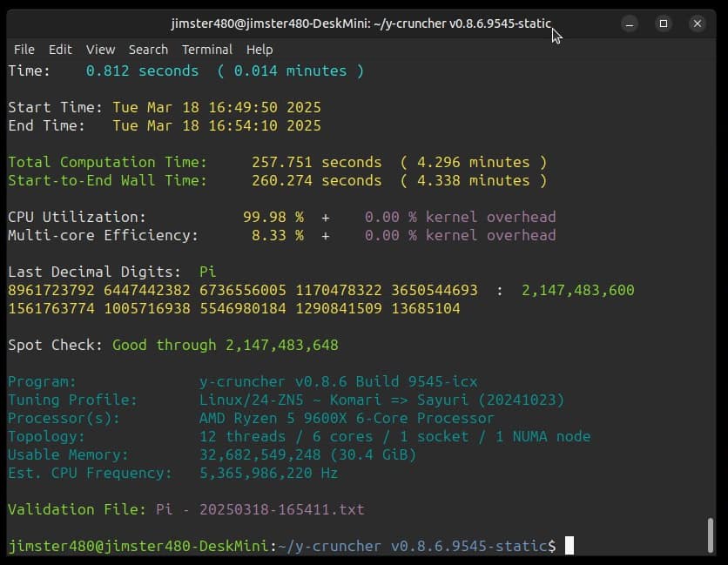This screenshot has width=728, height=565.
Task: Open the View menu
Action: 100,50
